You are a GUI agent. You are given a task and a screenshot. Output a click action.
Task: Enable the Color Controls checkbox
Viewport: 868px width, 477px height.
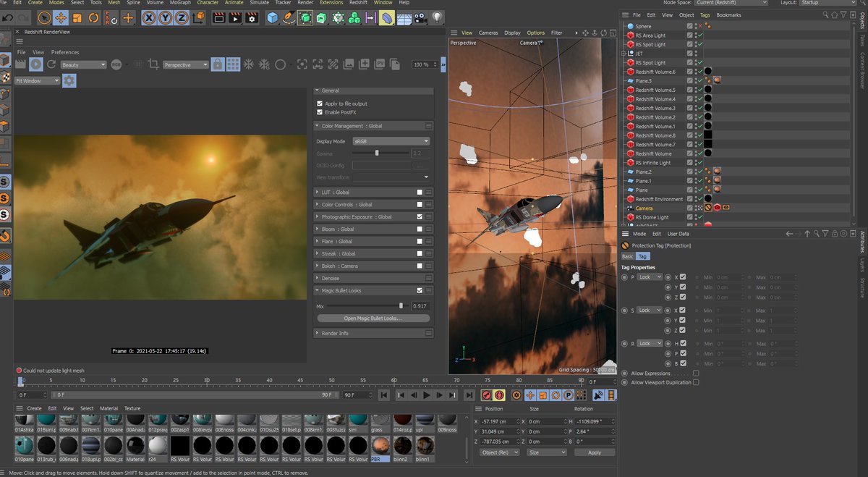pos(420,204)
